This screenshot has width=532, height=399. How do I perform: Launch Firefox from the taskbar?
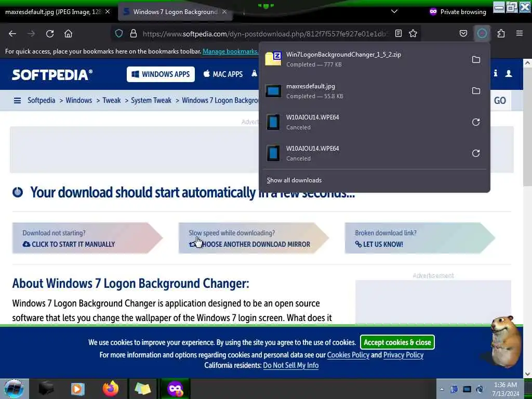point(111,389)
